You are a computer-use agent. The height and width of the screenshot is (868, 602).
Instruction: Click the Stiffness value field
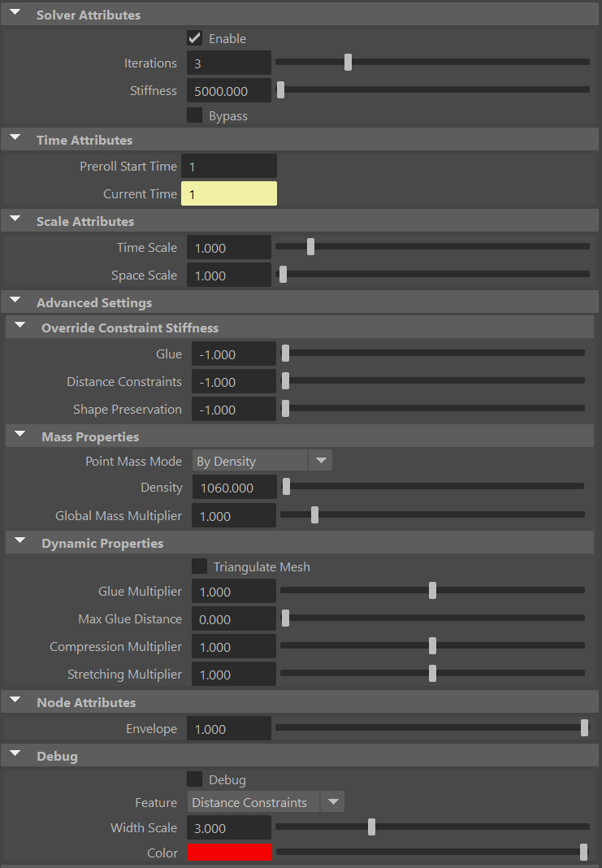(x=229, y=90)
